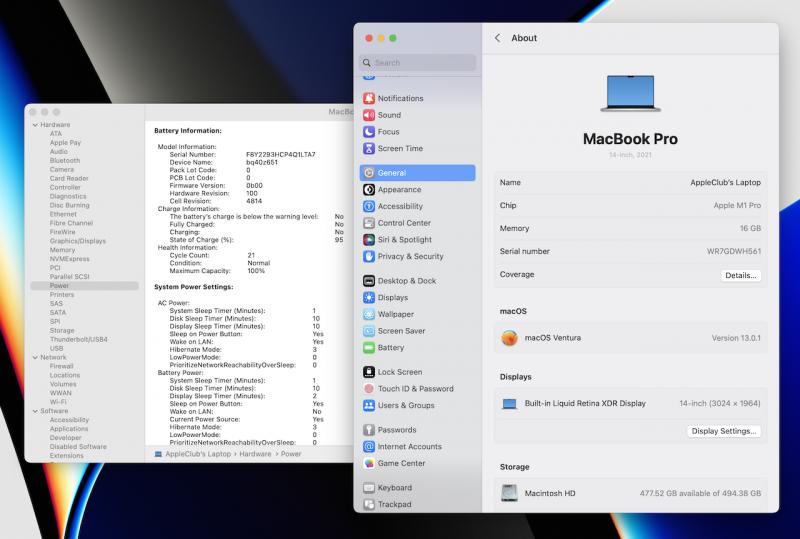Open Display Settings button
This screenshot has height=539, width=800.
point(723,431)
